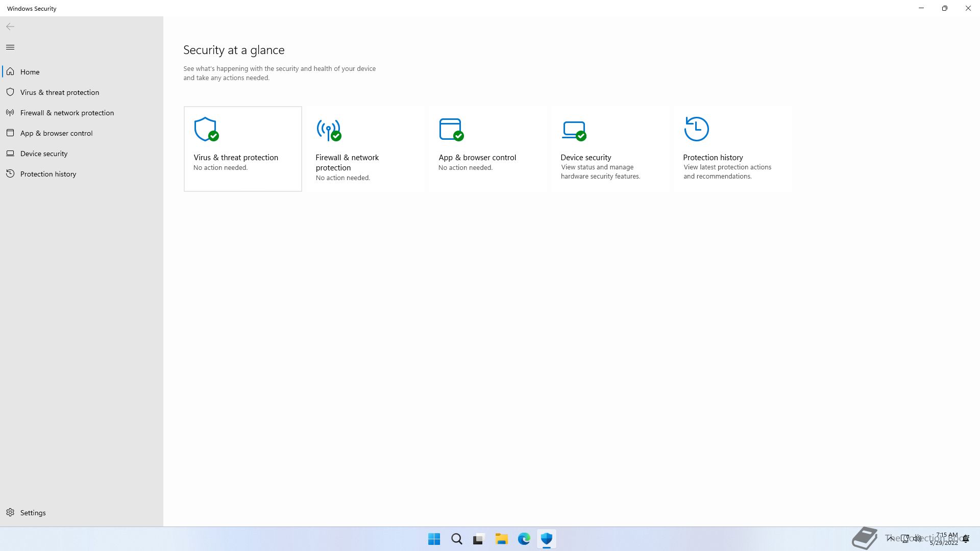Click the Virus & threat protection shield tile icon
Viewport: 980px width, 551px height.
206,129
